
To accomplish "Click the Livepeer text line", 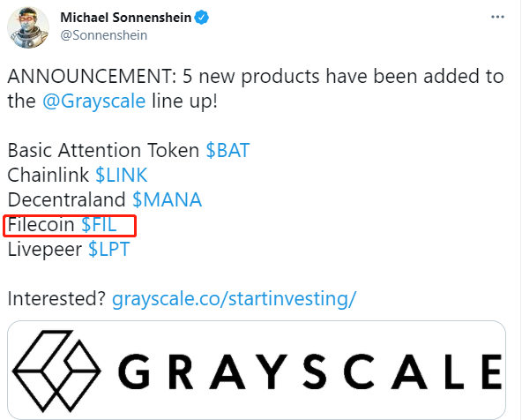I will coord(69,249).
